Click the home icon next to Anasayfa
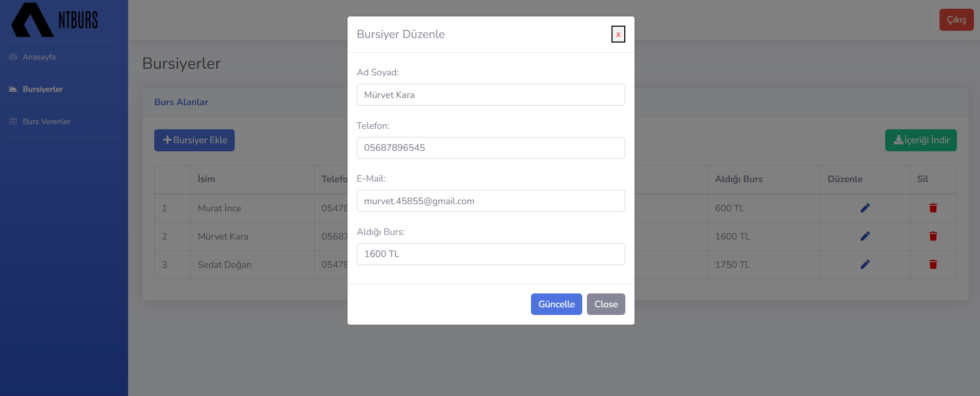Image resolution: width=980 pixels, height=396 pixels. coord(13,56)
